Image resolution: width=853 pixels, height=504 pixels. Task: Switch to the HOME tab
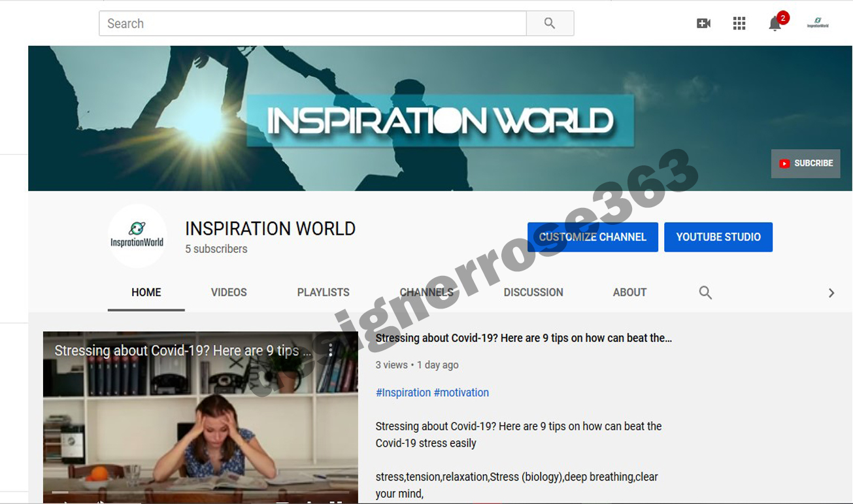click(146, 292)
